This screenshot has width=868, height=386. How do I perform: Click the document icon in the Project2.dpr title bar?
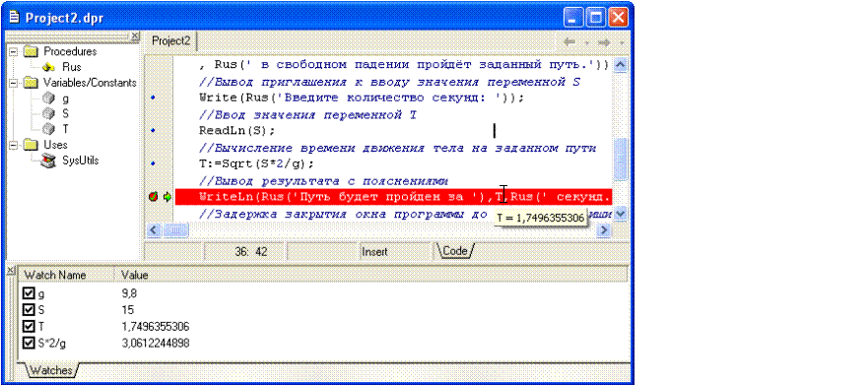(14, 17)
